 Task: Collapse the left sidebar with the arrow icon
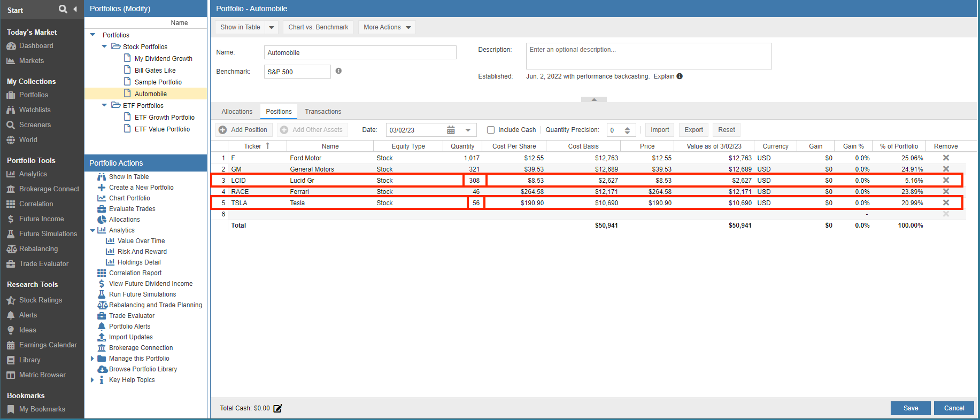[x=75, y=9]
